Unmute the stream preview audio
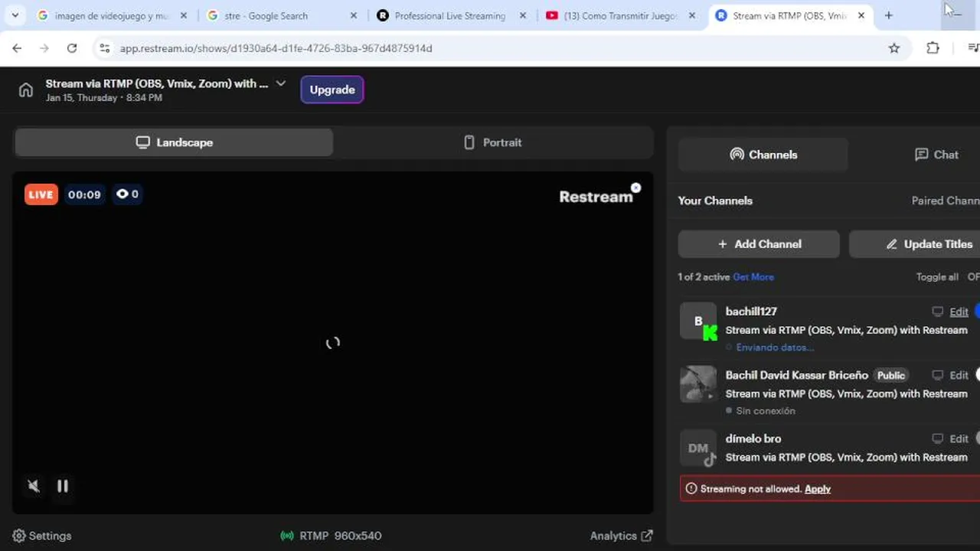980x551 pixels. pos(34,486)
